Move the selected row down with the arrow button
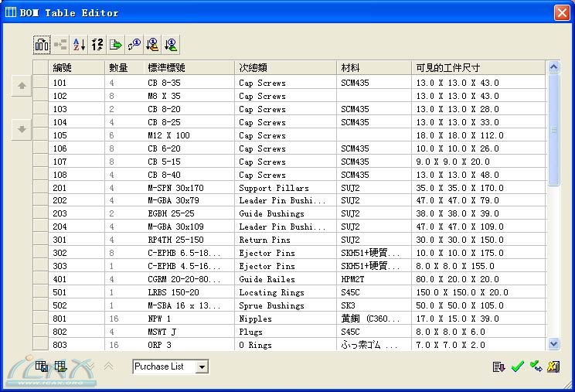 [x=22, y=129]
